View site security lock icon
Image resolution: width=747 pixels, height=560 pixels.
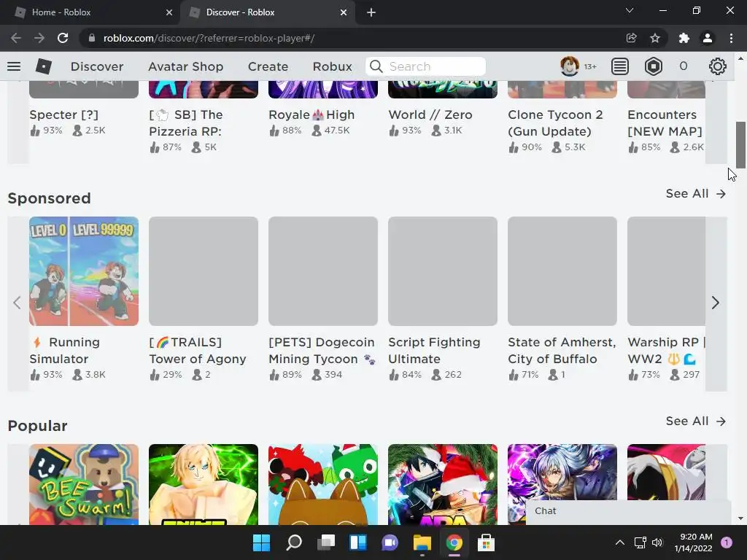point(92,38)
